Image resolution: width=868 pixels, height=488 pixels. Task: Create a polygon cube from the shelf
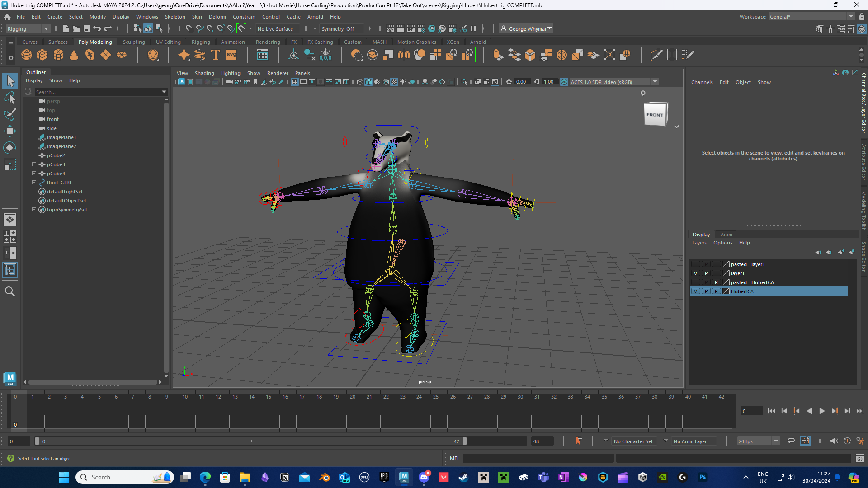(42, 55)
